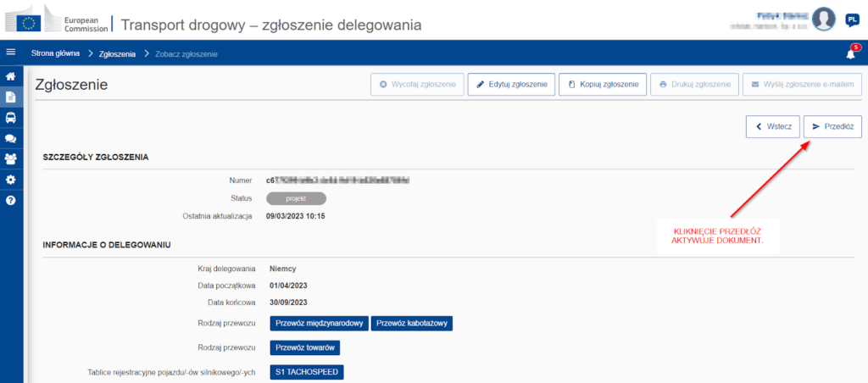Viewport: 868px width, 383px height.
Task: Open declarations document sidebar icon
Action: click(x=10, y=97)
